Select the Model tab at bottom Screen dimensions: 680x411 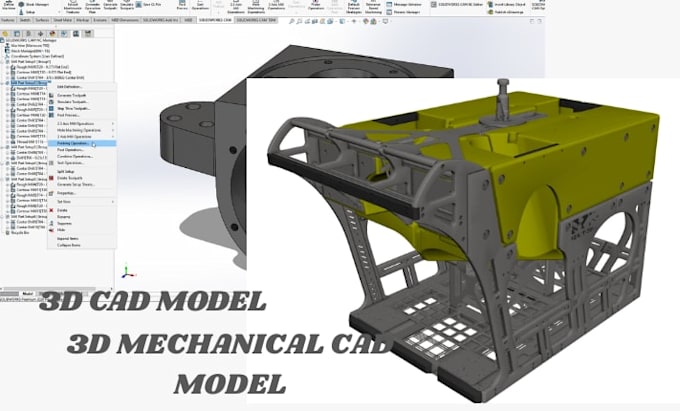coord(27,294)
